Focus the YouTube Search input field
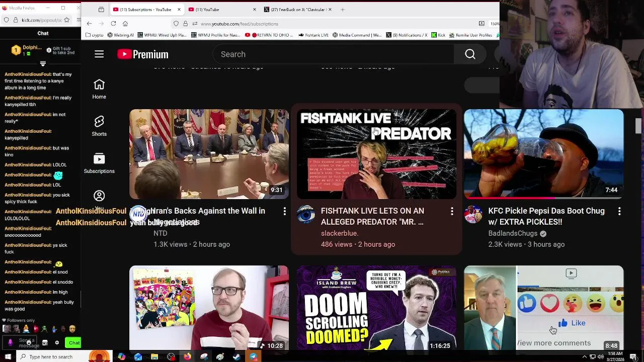 point(334,54)
